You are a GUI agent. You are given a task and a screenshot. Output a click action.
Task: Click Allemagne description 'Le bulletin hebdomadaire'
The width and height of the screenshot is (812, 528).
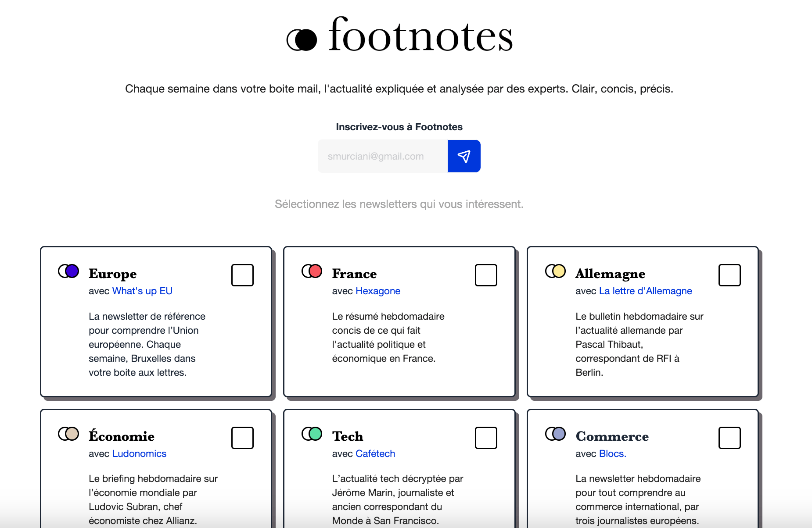click(x=640, y=344)
